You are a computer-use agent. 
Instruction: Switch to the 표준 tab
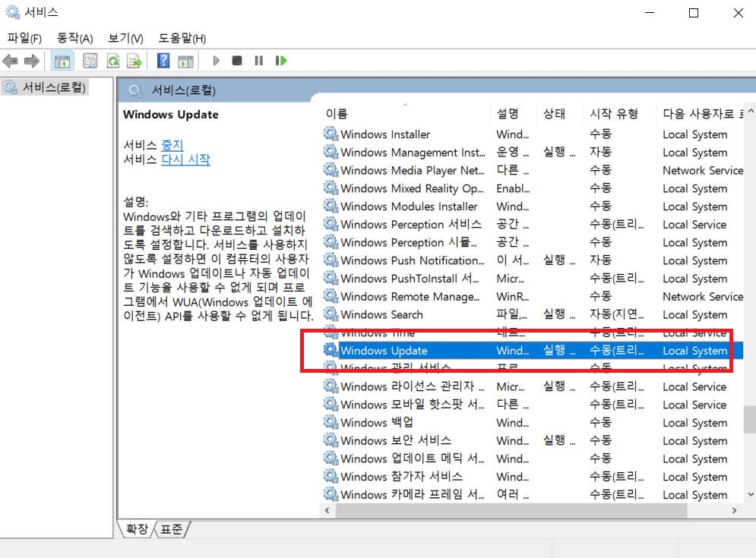click(172, 529)
